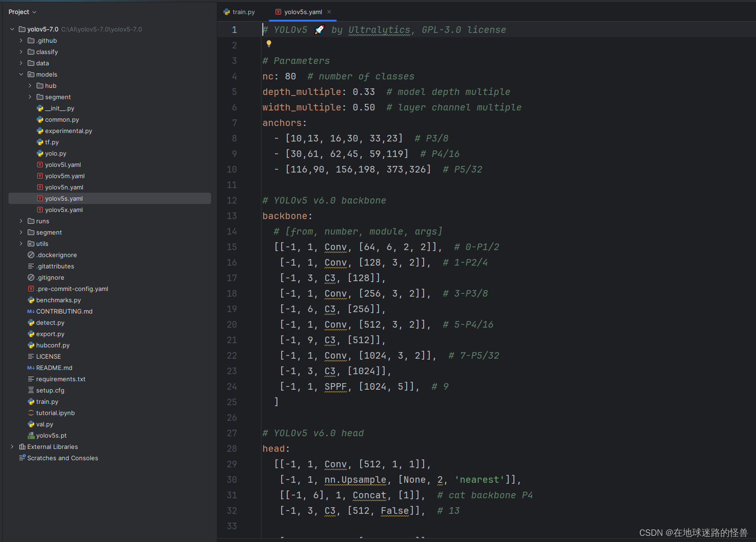The image size is (756, 542).
Task: Click the experimental.py file icon
Action: click(40, 131)
